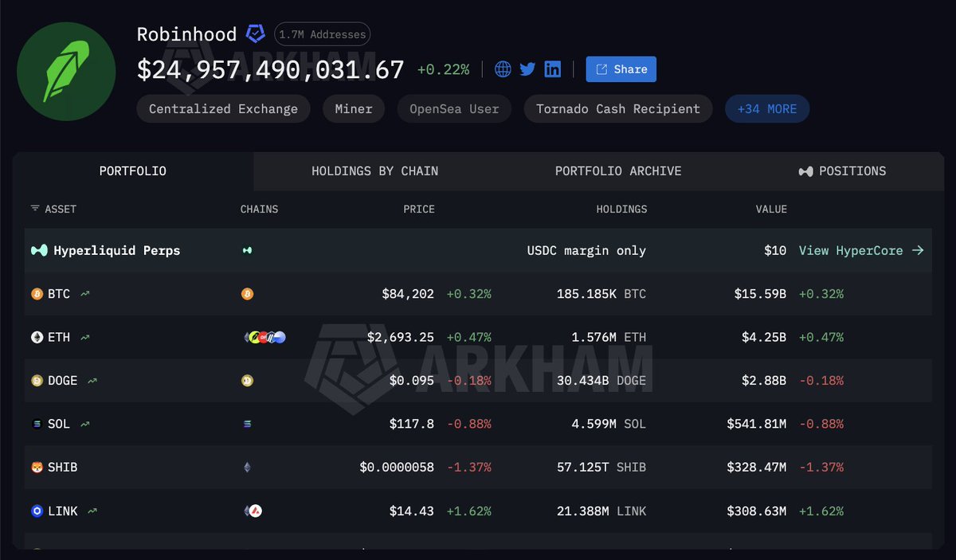The image size is (956, 560).
Task: Click the Bitcoin chain icon in BTC row
Action: (x=247, y=294)
